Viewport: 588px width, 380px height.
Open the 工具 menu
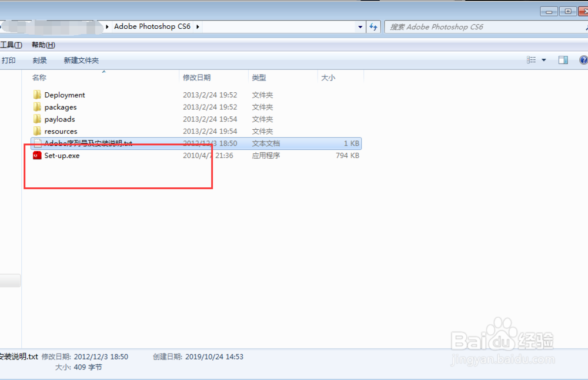12,45
